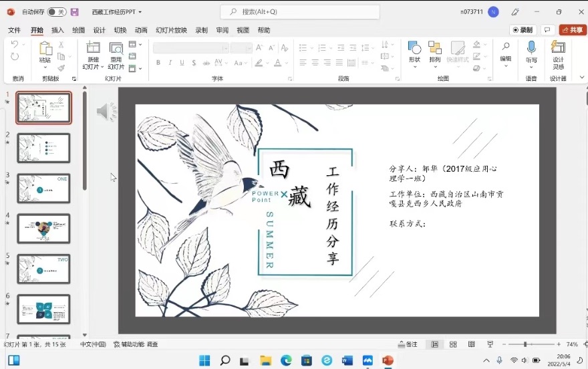
Task: Toggle the AutoSave switch
Action: click(56, 12)
